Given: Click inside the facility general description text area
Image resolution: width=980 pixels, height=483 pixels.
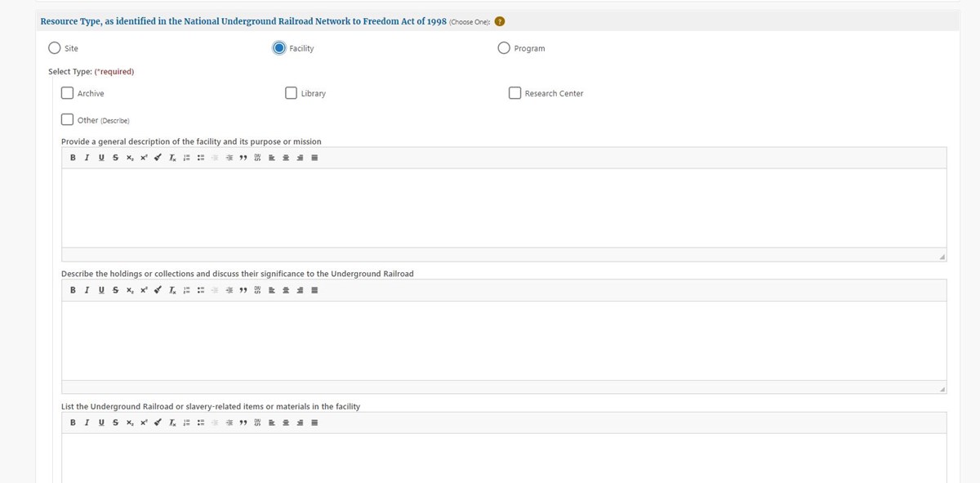Looking at the screenshot, I should tap(503, 208).
